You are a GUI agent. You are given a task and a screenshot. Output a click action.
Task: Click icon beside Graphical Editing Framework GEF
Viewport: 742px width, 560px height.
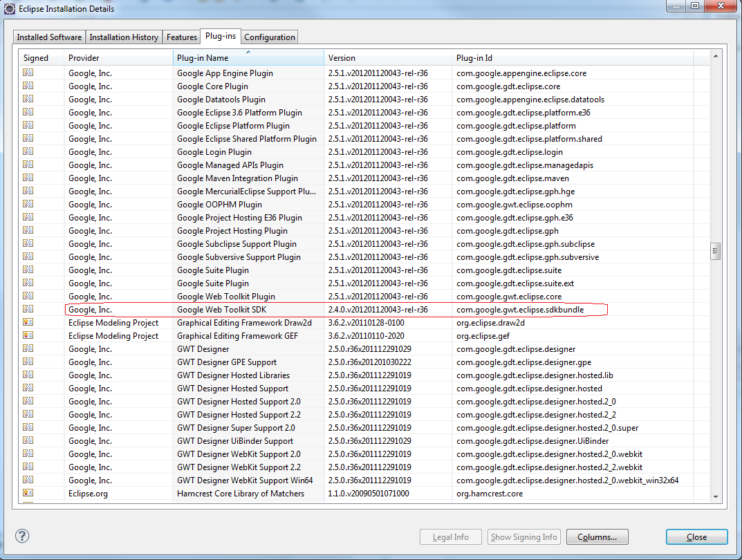click(x=28, y=335)
